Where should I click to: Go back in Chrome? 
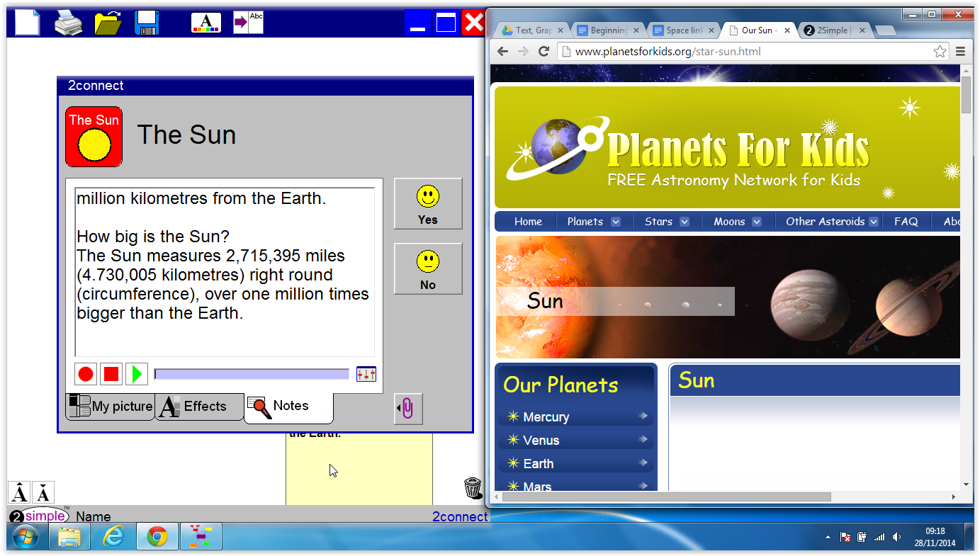pos(502,51)
